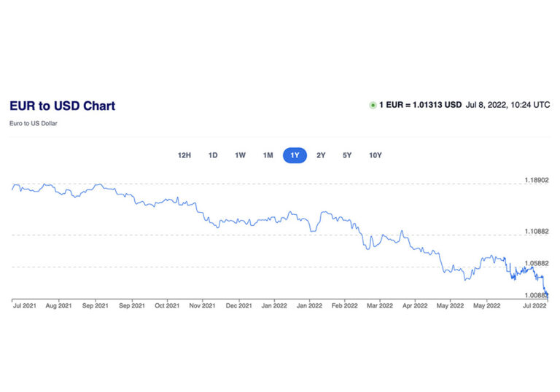Click the latest data point marker on chart
Screen dimensions: 560x392
tap(548, 295)
